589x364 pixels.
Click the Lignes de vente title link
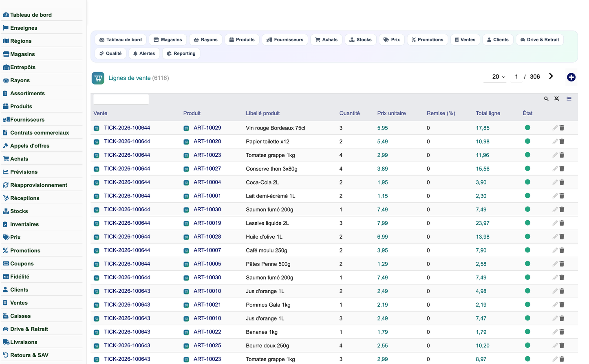point(130,78)
